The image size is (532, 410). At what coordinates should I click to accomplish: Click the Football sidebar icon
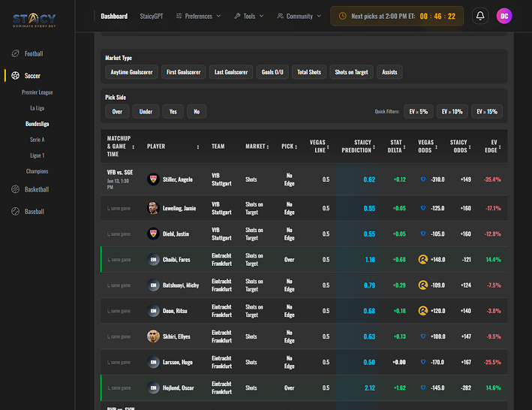click(15, 54)
